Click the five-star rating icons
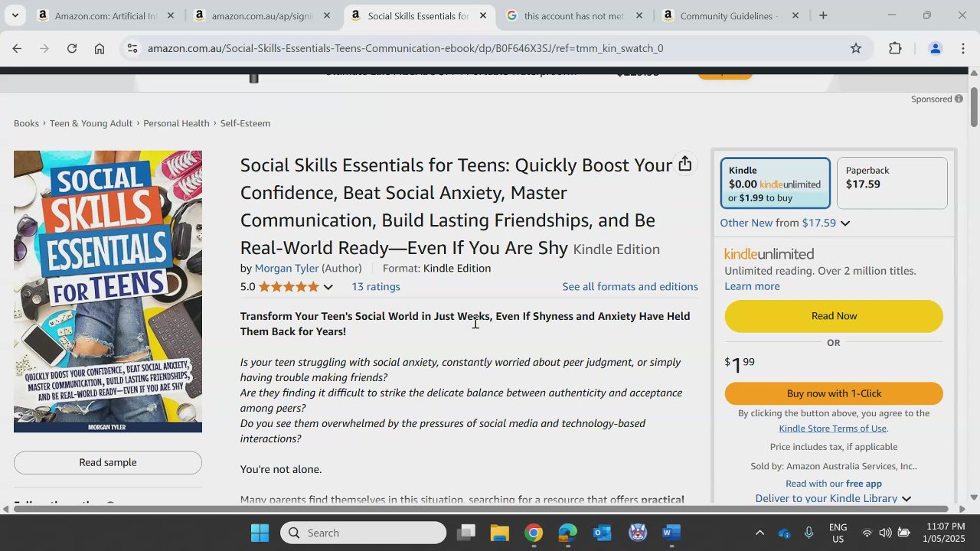980x551 pixels. [x=289, y=287]
